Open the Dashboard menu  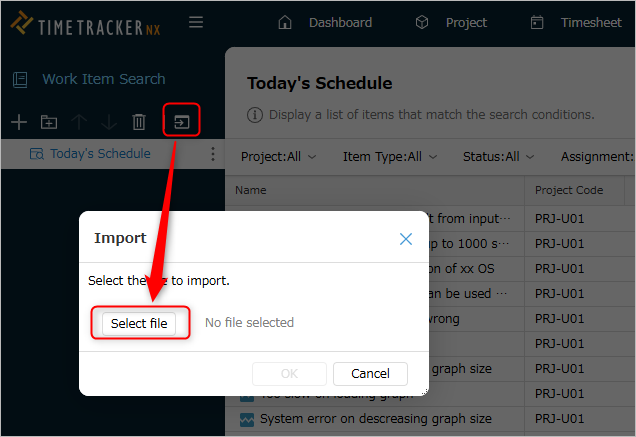point(325,22)
